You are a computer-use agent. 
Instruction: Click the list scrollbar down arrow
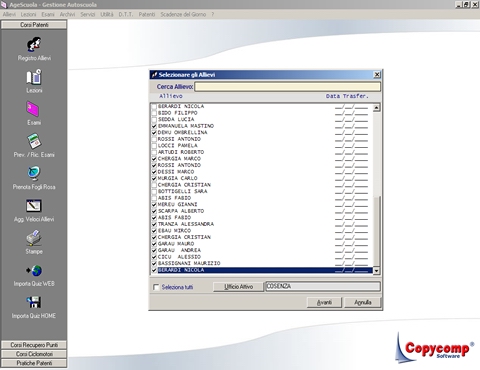376,271
